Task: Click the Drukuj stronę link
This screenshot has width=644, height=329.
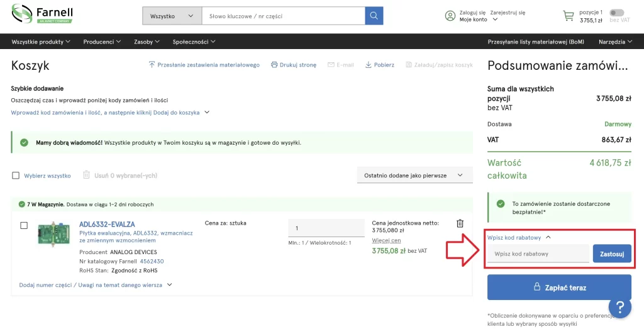Action: coord(297,65)
